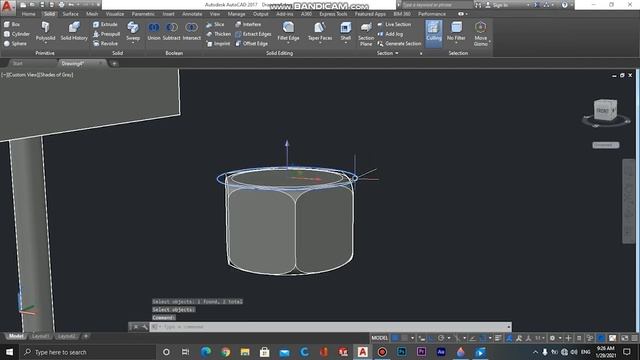Toggle MODEL space in status bar
Screen dimensions: 640x360
click(x=379, y=338)
